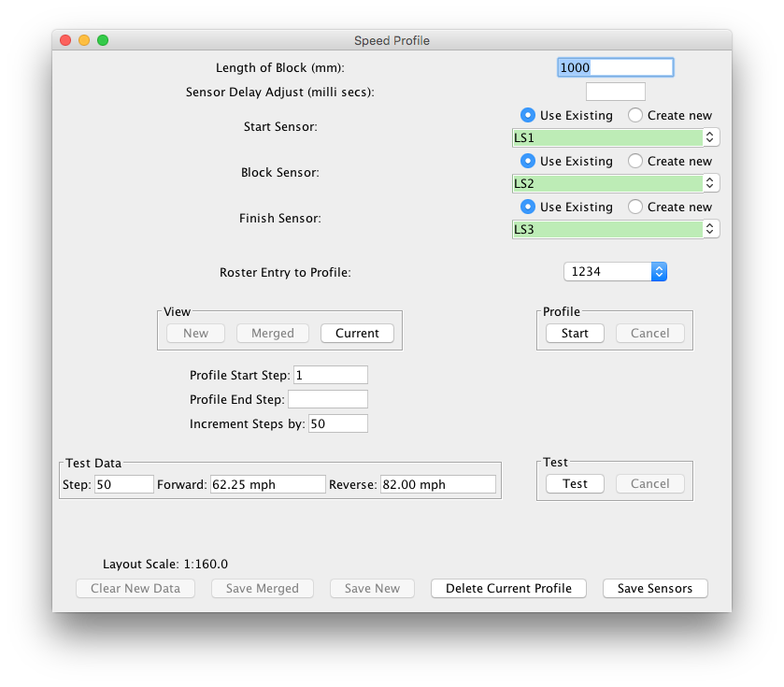The image size is (784, 687).
Task: Open the Start Sensor LS1 dropdown
Action: pos(616,137)
